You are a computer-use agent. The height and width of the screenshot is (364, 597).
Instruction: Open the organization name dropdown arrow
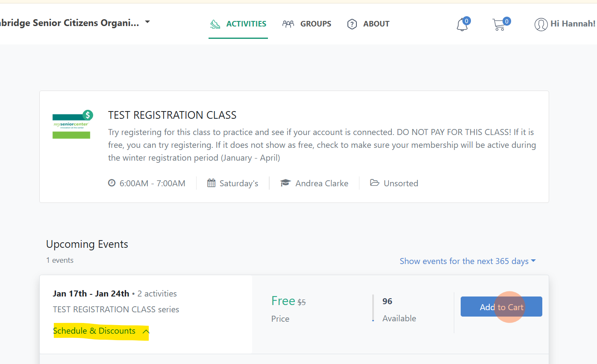[147, 22]
